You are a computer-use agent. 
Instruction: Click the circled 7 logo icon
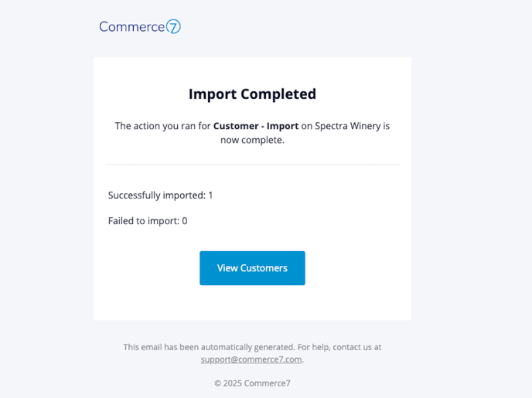173,27
